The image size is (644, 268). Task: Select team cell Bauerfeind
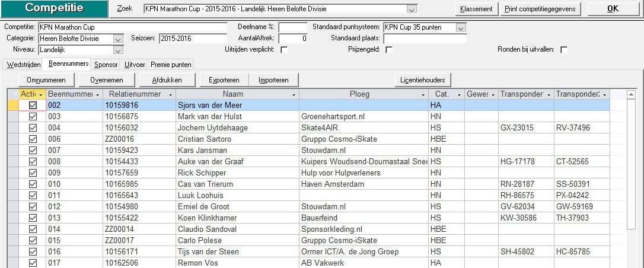point(364,218)
